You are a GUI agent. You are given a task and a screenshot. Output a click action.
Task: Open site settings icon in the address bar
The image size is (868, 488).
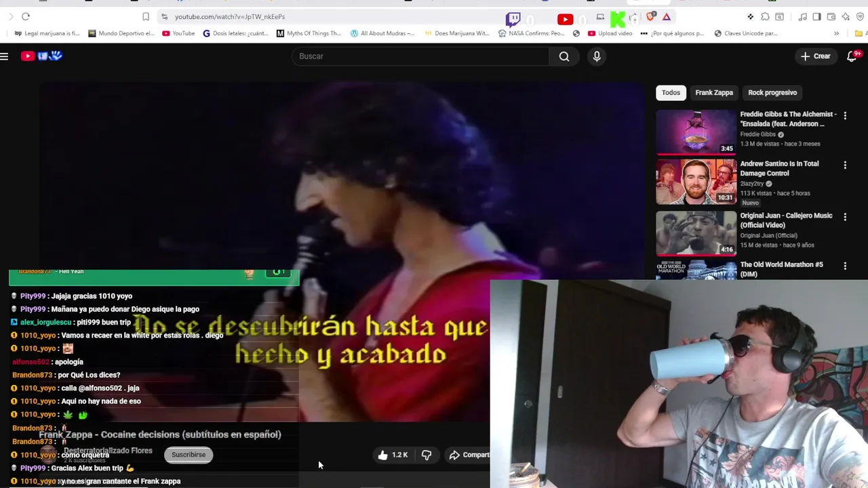(164, 16)
